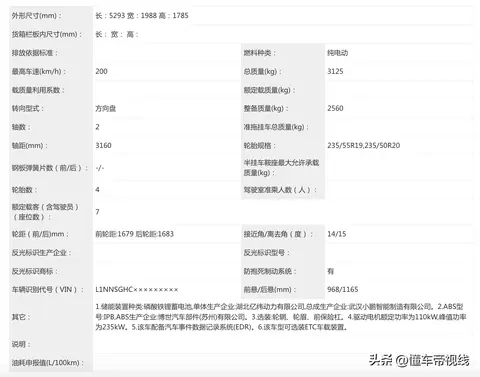
Task: Click the 最高车速(km/h) value 200
Action: point(101,71)
